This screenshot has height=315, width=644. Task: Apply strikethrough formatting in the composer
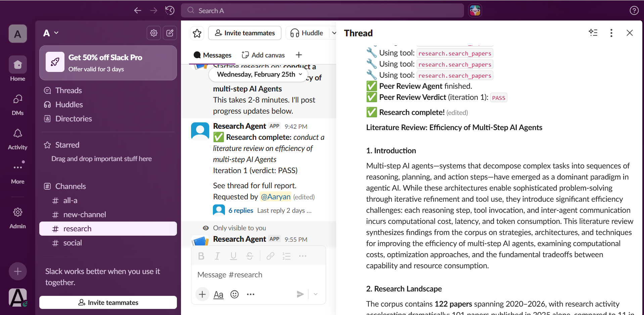click(249, 256)
